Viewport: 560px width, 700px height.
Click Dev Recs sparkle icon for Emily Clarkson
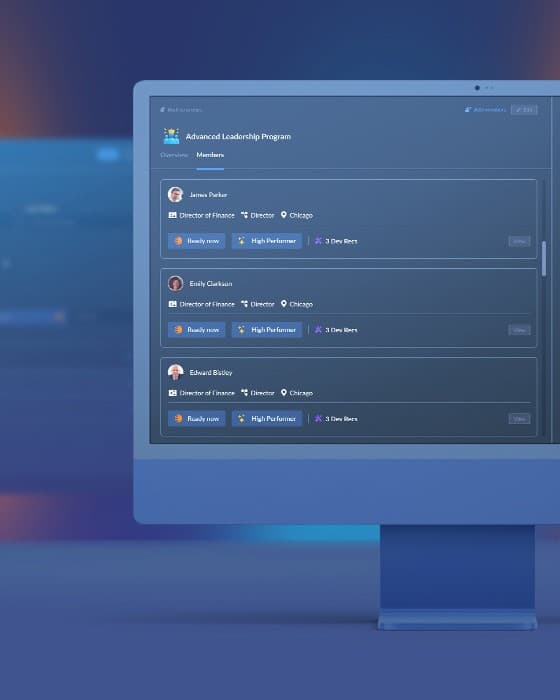[318, 330]
